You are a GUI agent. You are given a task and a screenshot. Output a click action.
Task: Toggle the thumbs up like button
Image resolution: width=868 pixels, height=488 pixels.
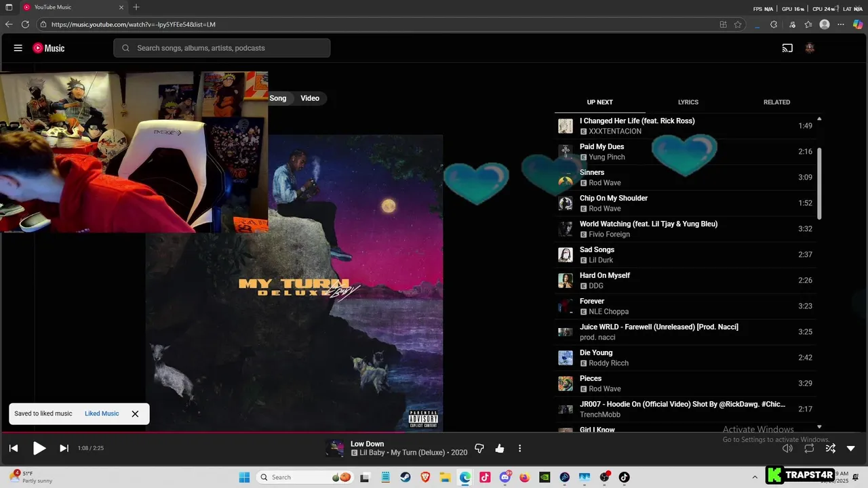coord(500,449)
